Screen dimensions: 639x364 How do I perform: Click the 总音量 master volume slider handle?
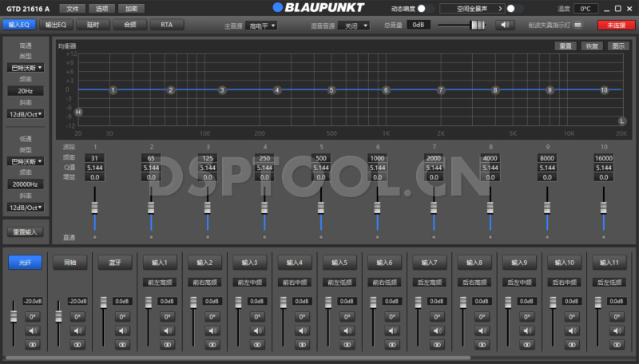[478, 25]
